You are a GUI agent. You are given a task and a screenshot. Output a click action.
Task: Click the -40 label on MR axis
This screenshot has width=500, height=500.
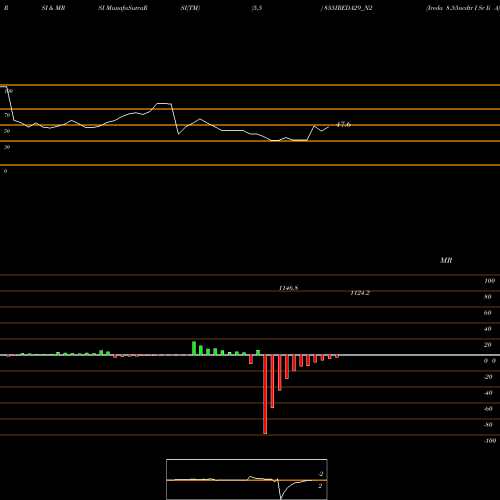(x=488, y=393)
